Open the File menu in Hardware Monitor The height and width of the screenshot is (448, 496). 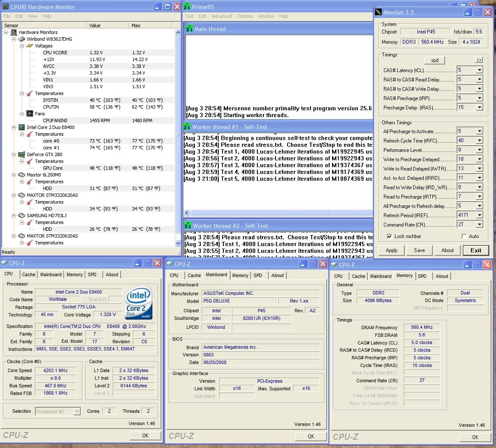[7, 16]
